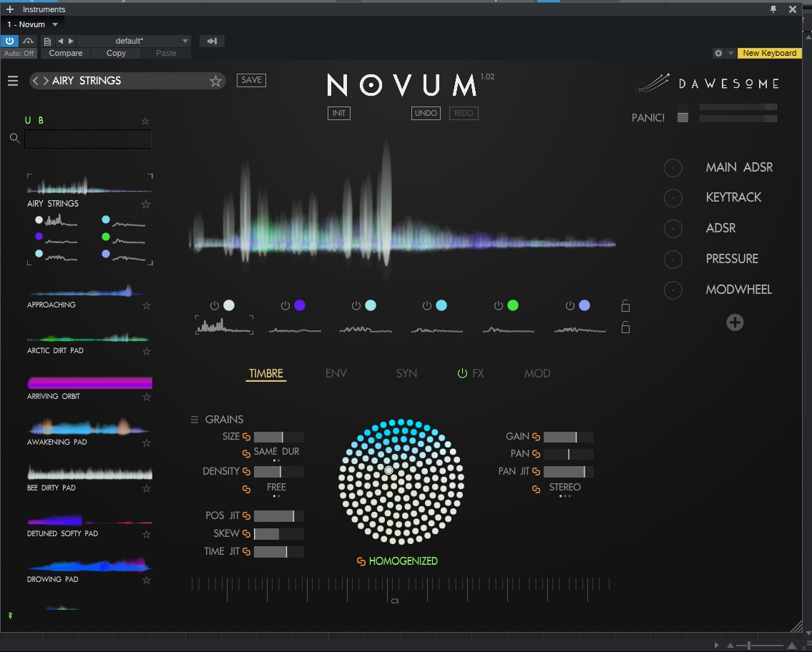Toggle power for the white layer
The width and height of the screenshot is (812, 652).
[215, 306]
